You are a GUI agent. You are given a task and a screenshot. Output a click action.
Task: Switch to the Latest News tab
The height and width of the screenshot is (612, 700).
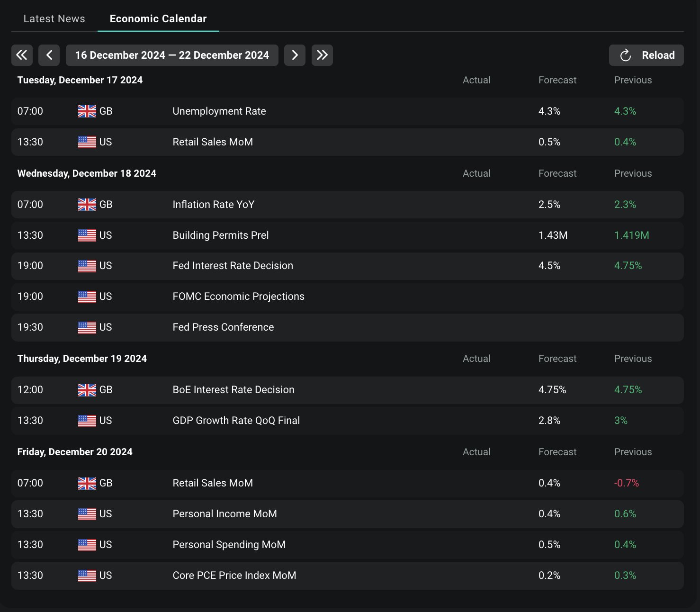click(x=54, y=18)
